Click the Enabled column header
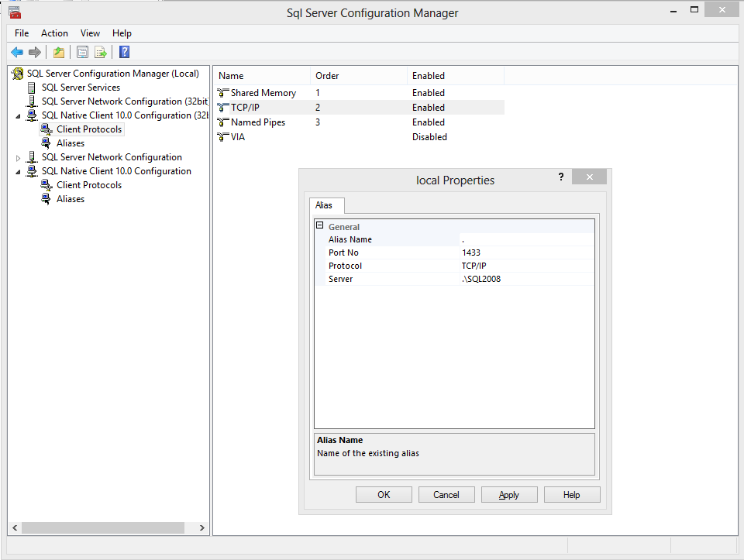744x560 pixels. 456,76
